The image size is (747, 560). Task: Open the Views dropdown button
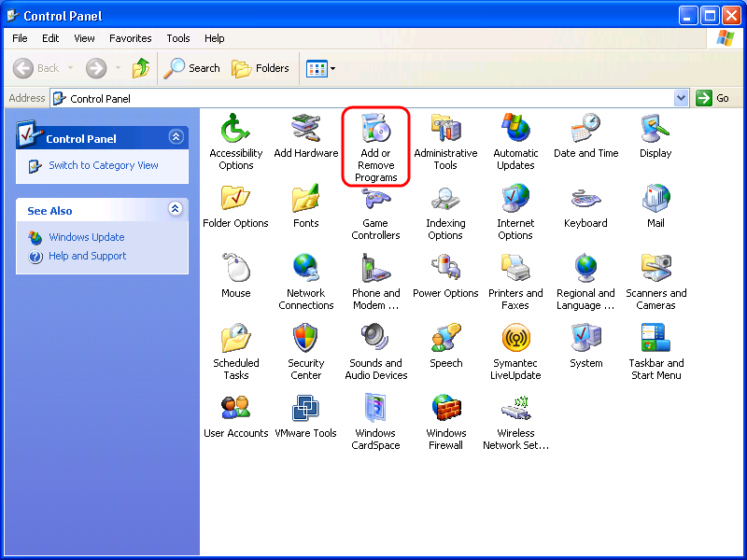click(x=332, y=68)
